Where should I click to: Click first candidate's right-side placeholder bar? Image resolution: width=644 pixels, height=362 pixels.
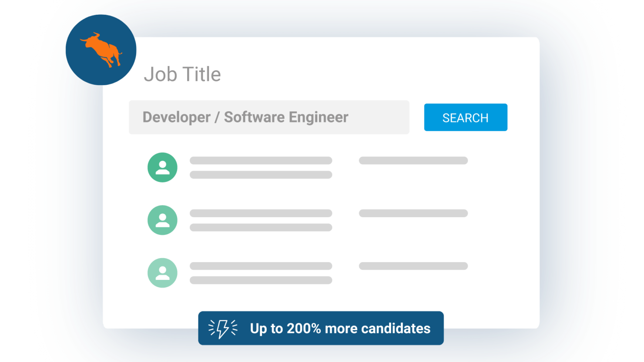(x=413, y=160)
